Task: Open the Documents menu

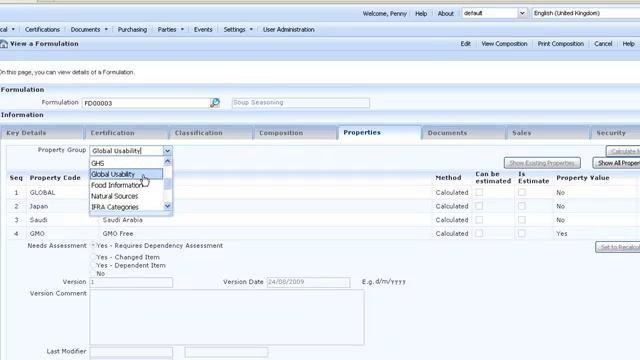Action: 89,29
